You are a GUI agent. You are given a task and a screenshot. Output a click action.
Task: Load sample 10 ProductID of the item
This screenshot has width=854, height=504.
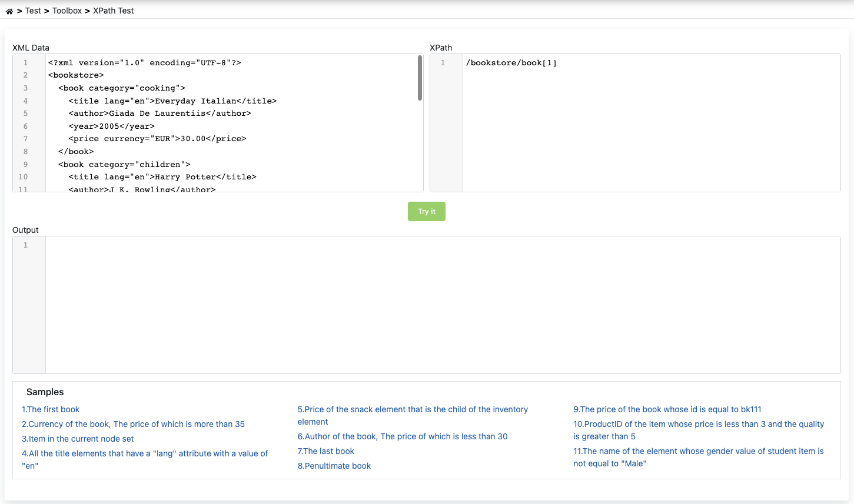[x=698, y=424]
